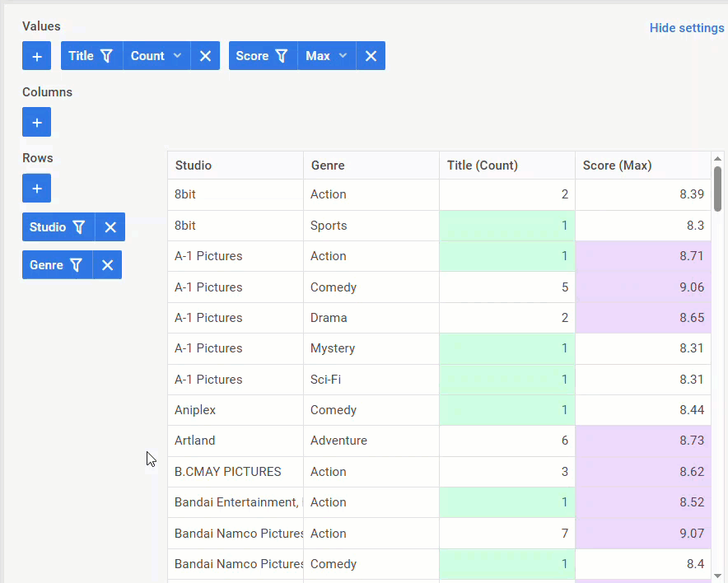Remove the Title value field

pos(205,55)
